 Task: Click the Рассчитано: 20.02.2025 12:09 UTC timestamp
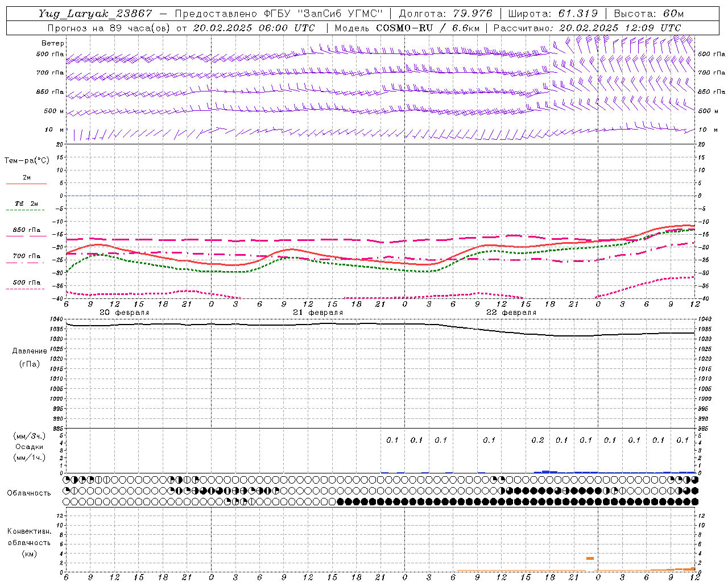587,28
